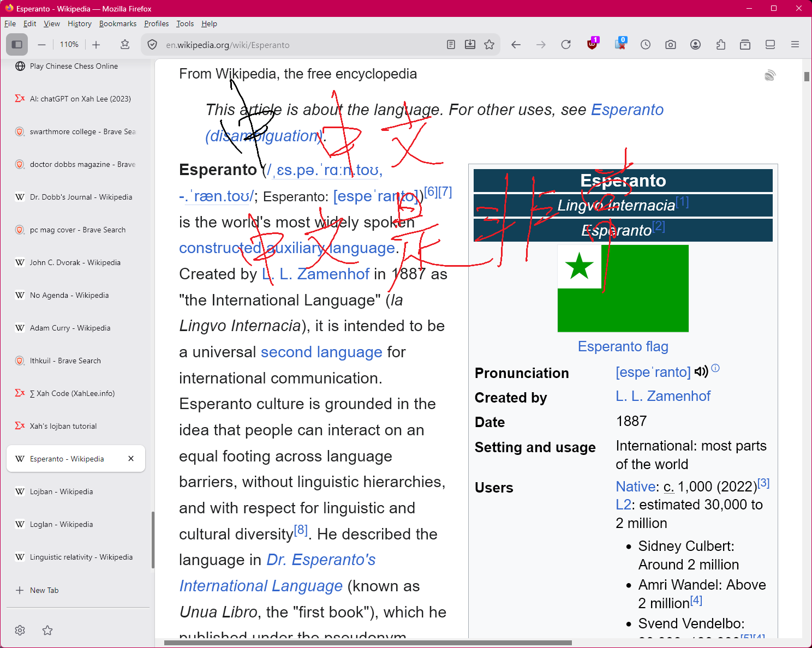Switch to swarthmore college Brave Search tab
This screenshot has height=648, width=812.
[x=76, y=131]
